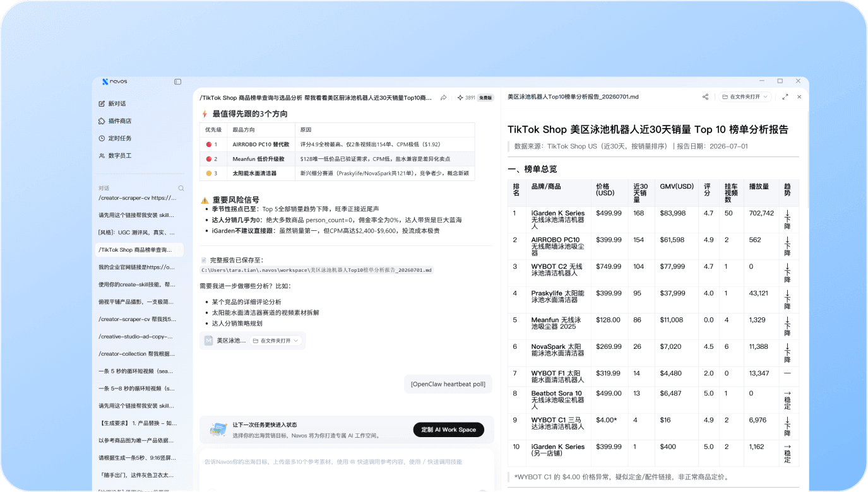Click the '[OpenClaw heartbeat poll]' message bubble
This screenshot has width=868, height=492.
[448, 384]
